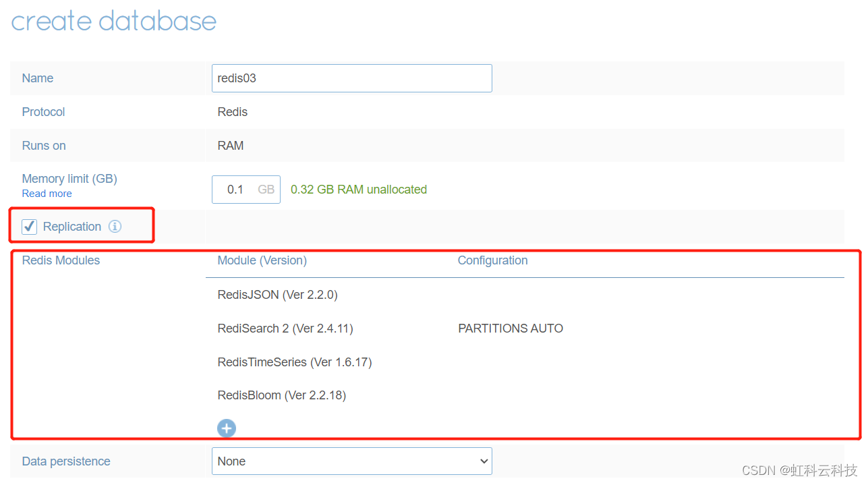Open the Replication info tooltip icon

[x=115, y=227]
